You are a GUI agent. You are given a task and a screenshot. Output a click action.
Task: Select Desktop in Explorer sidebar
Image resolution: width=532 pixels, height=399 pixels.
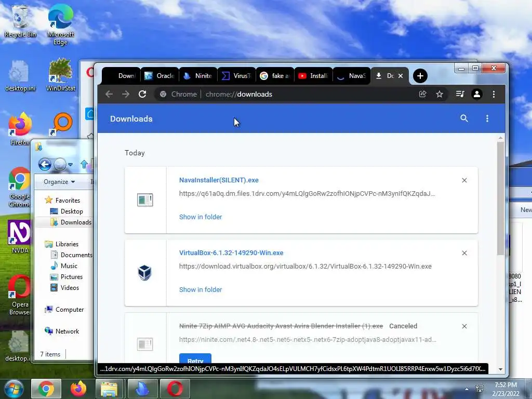point(66,211)
